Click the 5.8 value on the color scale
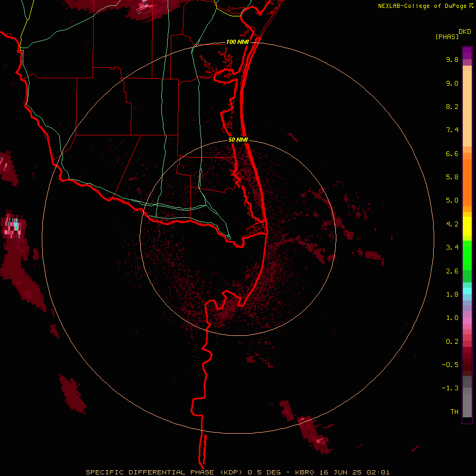This screenshot has height=476, width=476. (452, 177)
